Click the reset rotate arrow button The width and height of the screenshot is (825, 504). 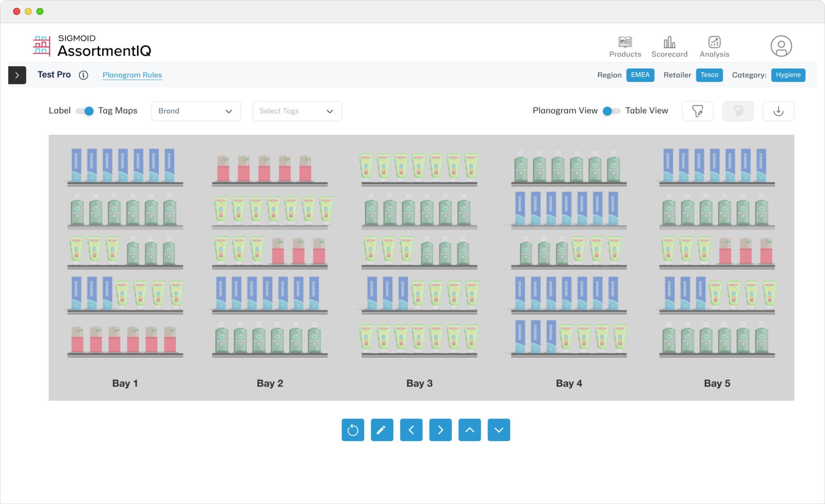(353, 430)
